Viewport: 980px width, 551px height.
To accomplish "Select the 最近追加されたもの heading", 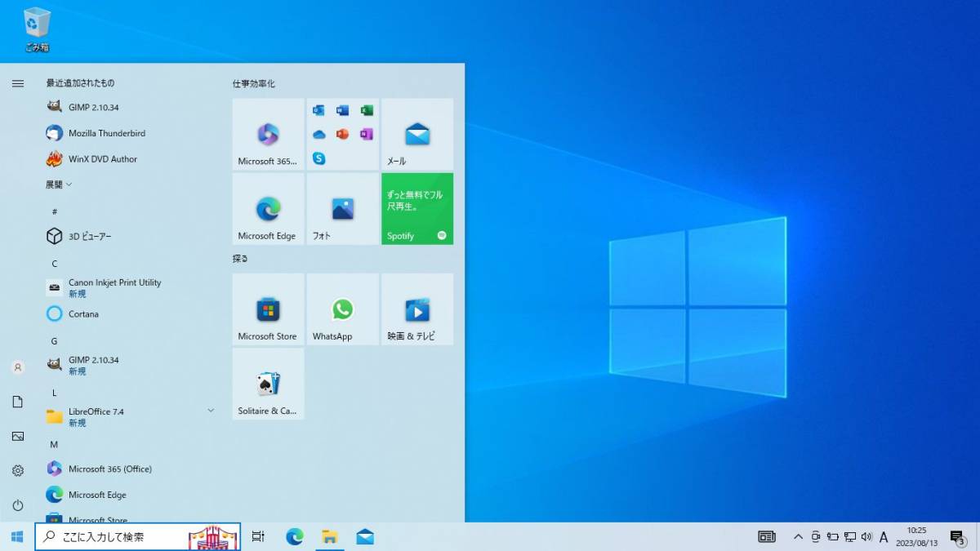I will pyautogui.click(x=80, y=82).
